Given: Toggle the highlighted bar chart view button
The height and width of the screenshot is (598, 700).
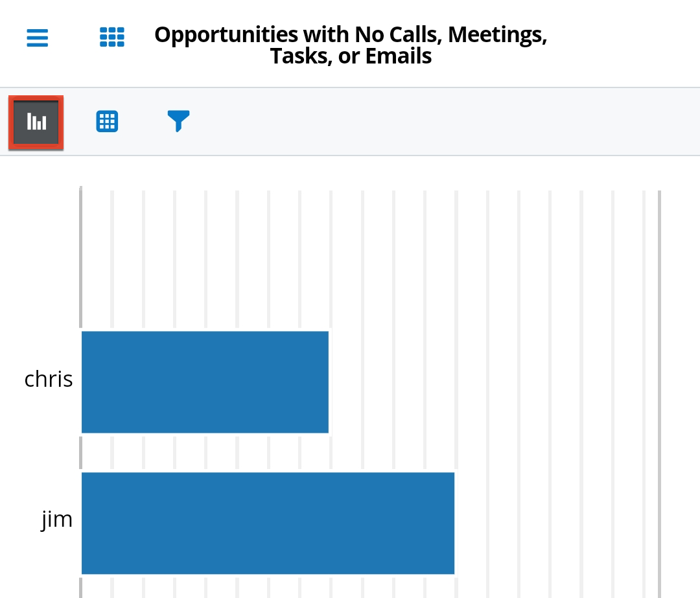Looking at the screenshot, I should (x=36, y=122).
